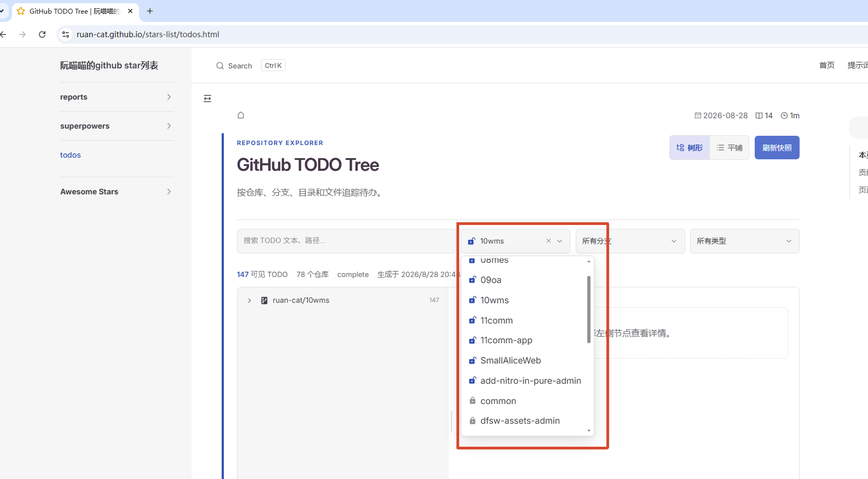Toggle the sidebar collapse icon
Image resolution: width=868 pixels, height=479 pixels.
207,99
